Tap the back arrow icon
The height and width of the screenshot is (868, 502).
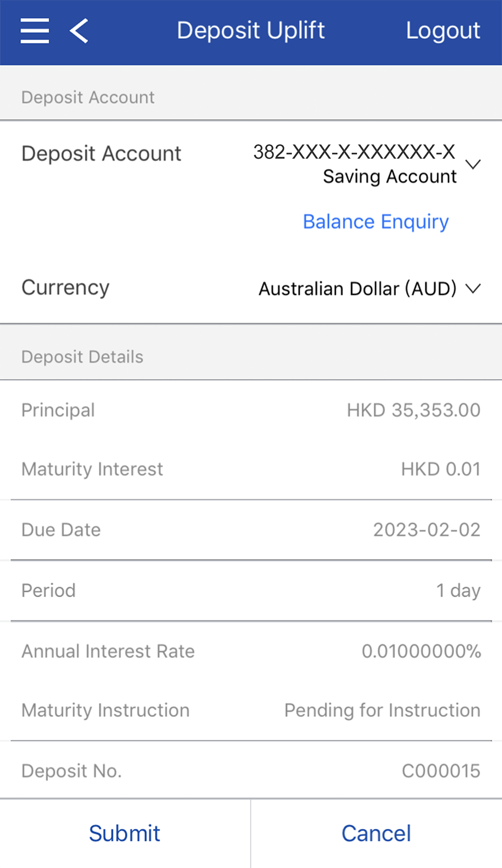(79, 31)
